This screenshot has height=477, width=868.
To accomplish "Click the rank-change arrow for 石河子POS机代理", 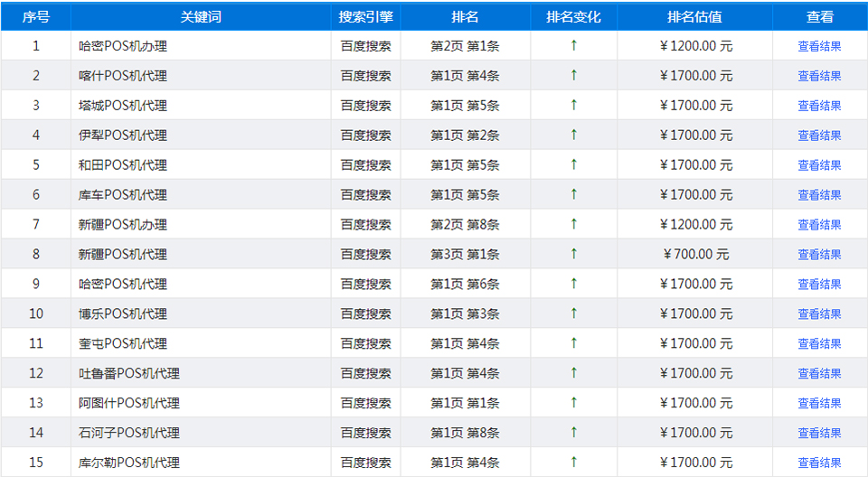I will (573, 432).
